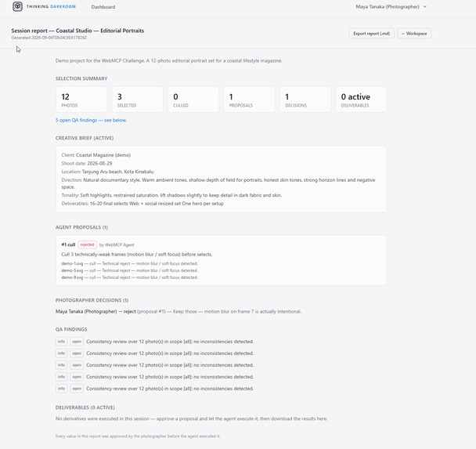Click the 1 Proposals summary card
Image resolution: width=476 pixels, height=449 pixels.
pos(249,100)
